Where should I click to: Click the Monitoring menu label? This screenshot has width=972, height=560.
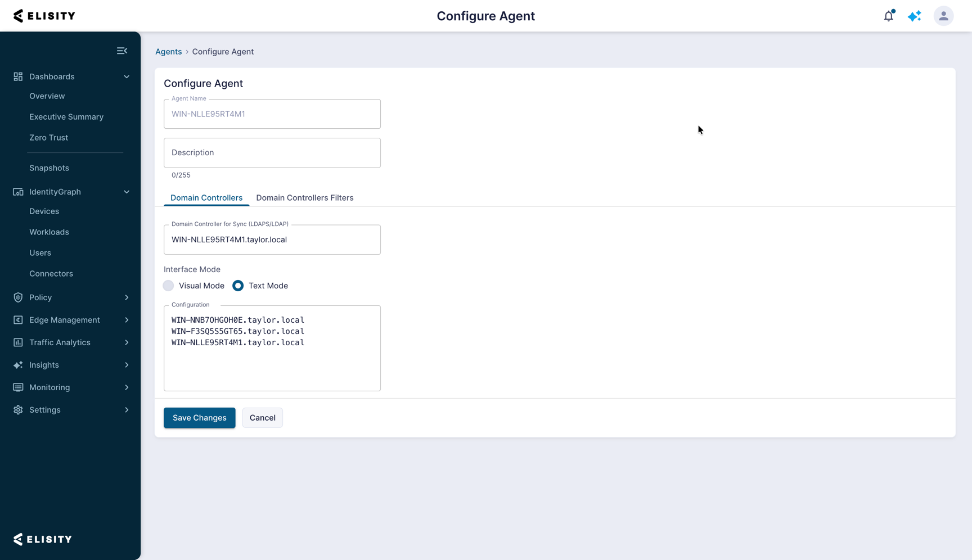pyautogui.click(x=49, y=387)
